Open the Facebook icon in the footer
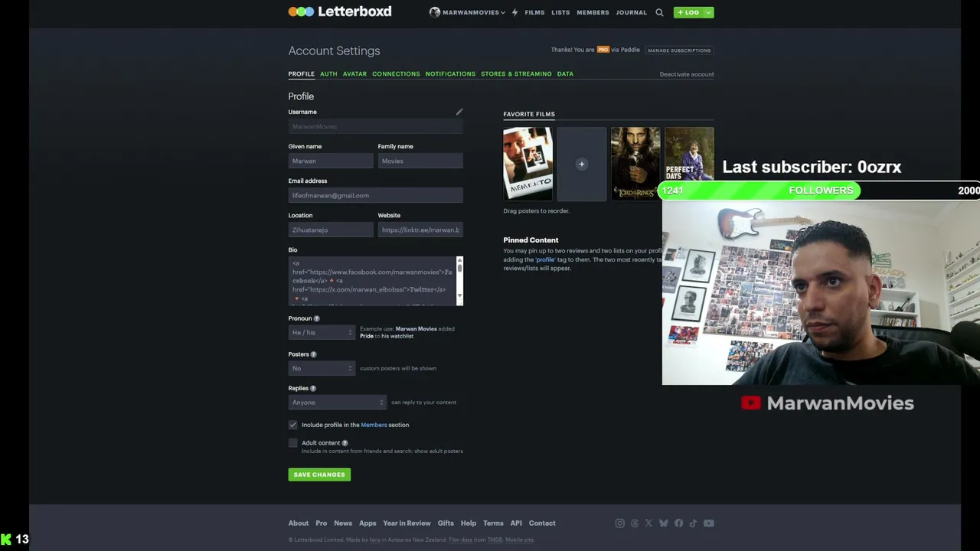The image size is (980, 551). point(679,523)
